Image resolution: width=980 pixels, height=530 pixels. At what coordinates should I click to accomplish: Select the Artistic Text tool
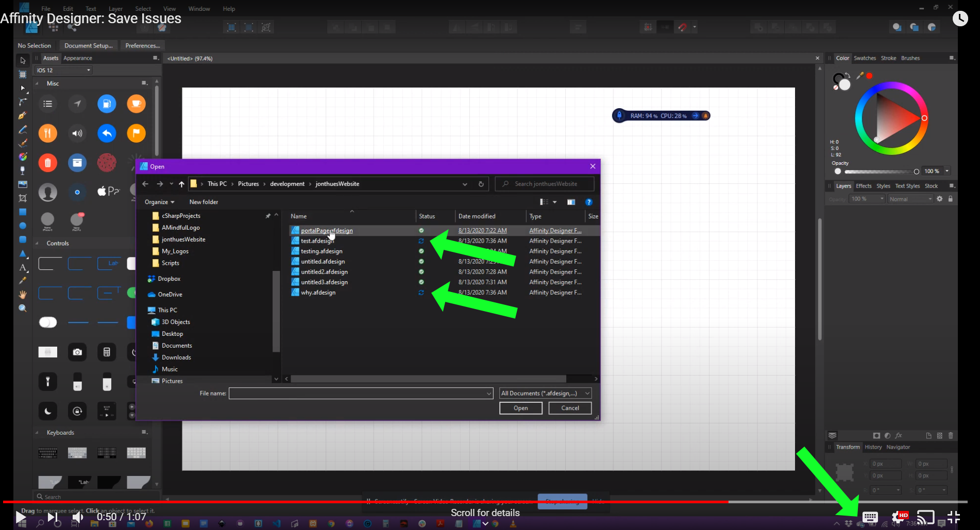23,267
